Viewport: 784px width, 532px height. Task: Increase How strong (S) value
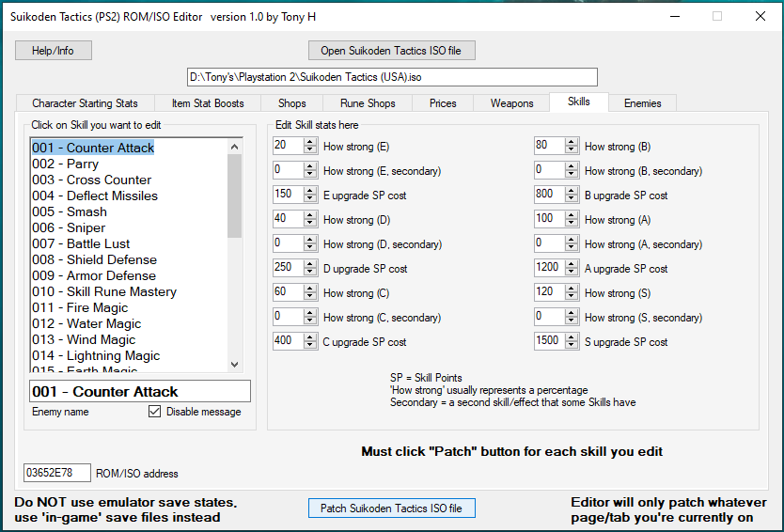572,289
